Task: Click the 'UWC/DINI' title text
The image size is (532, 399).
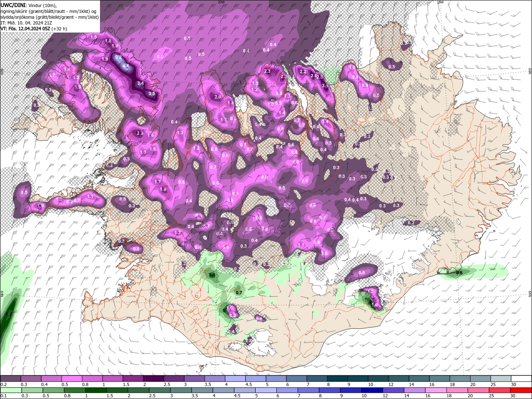Action: [x=13, y=5]
